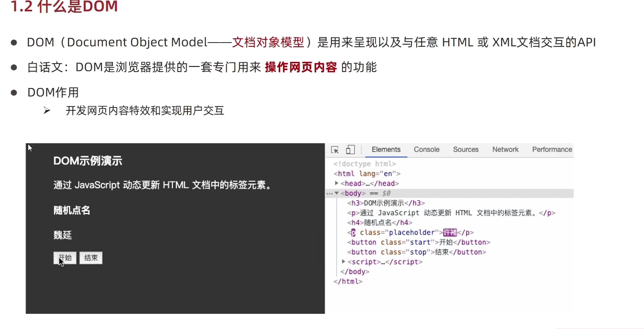Click the ellipsis icon beside the body tag
Viewport: 644px width, 329px height.
coord(329,193)
